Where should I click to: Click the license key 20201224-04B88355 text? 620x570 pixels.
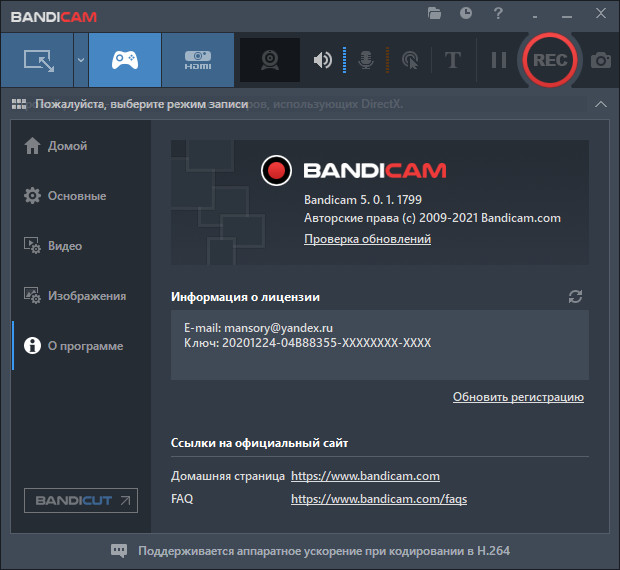click(x=308, y=343)
